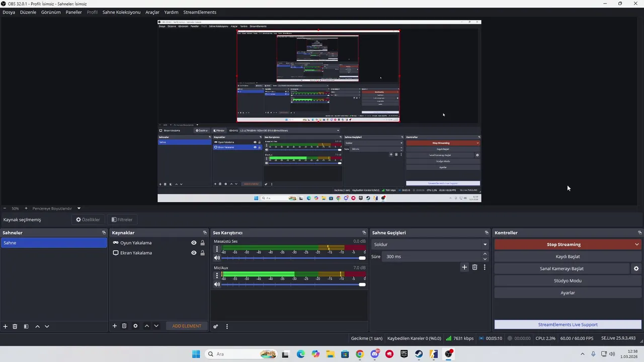Open the Paneller menu
The height and width of the screenshot is (362, 644).
[73, 12]
